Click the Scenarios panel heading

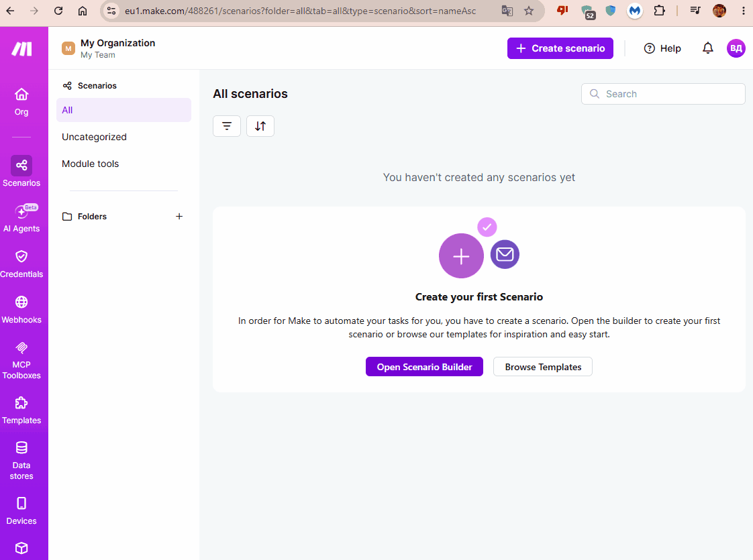click(x=90, y=85)
